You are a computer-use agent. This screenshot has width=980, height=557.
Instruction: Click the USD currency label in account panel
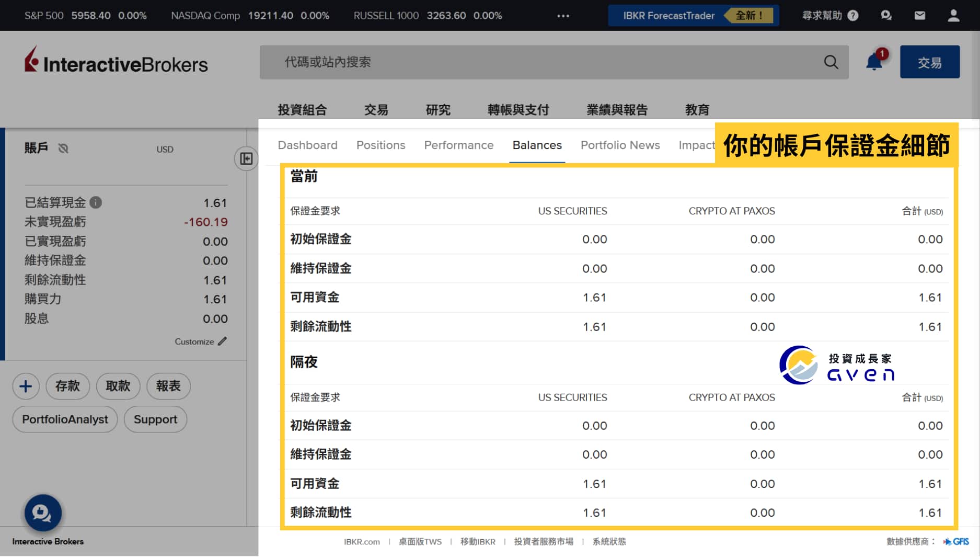[x=165, y=149]
